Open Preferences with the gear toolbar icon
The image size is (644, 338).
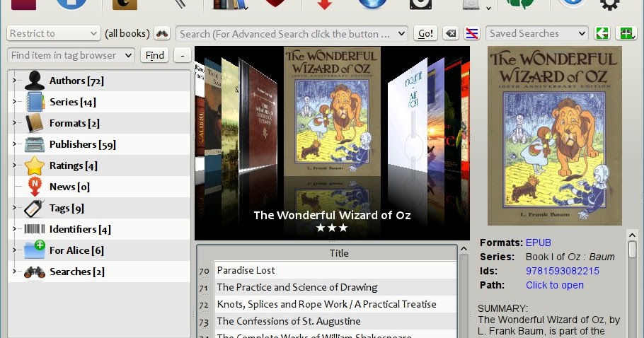pos(610,4)
